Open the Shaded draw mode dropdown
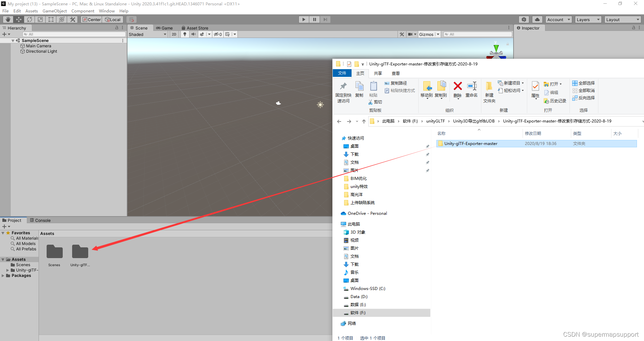This screenshot has width=644, height=341. 148,34
